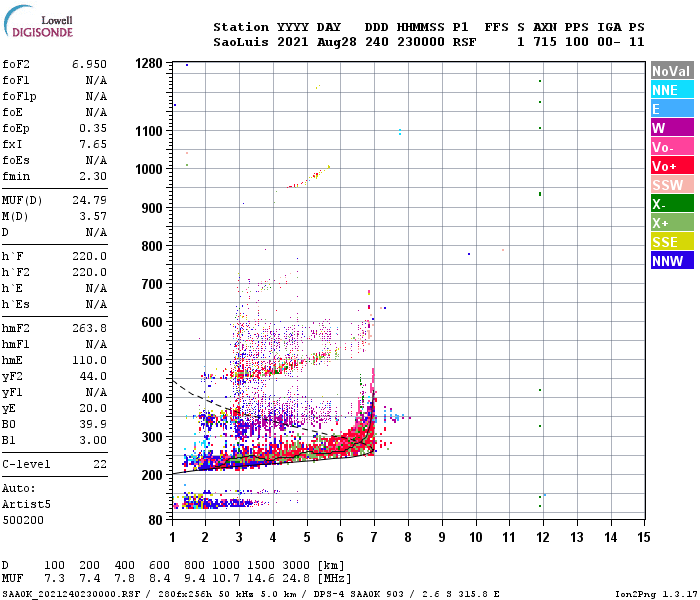Click the Aug28 date in header
Image resolution: width=700 pixels, height=600 pixels.
tap(337, 42)
